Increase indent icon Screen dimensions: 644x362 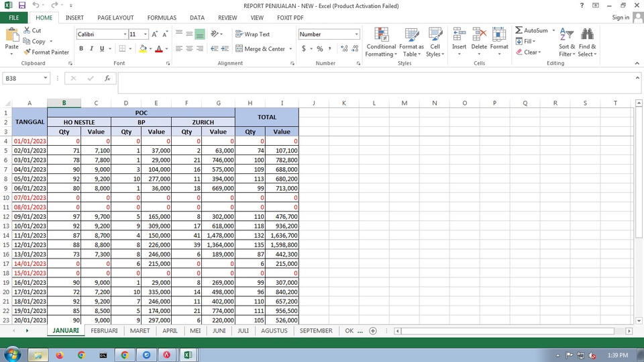pyautogui.click(x=225, y=48)
